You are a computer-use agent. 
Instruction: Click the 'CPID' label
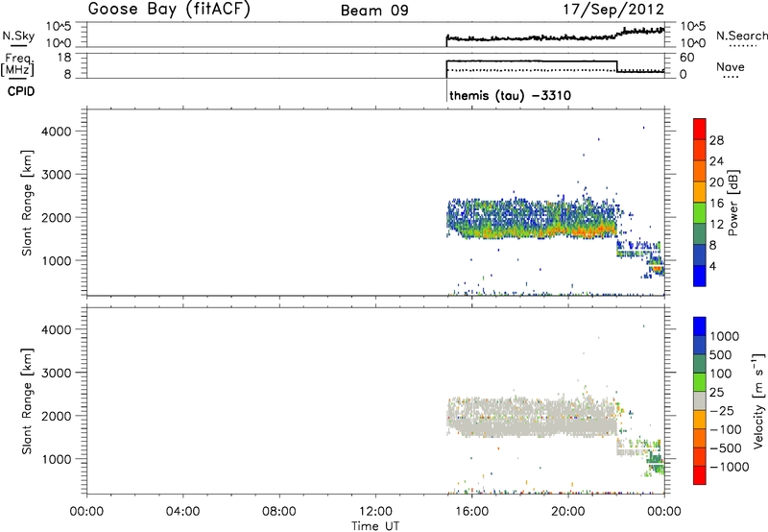tap(21, 91)
